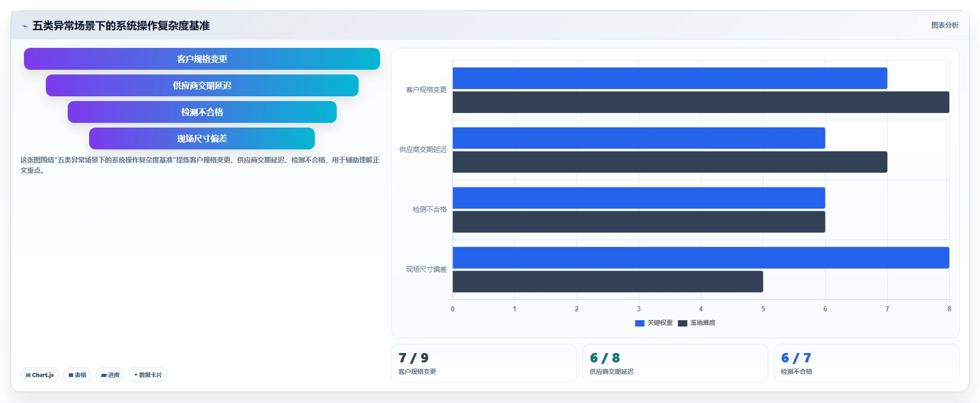Select the 检测不合格 funnel bar

click(x=202, y=112)
